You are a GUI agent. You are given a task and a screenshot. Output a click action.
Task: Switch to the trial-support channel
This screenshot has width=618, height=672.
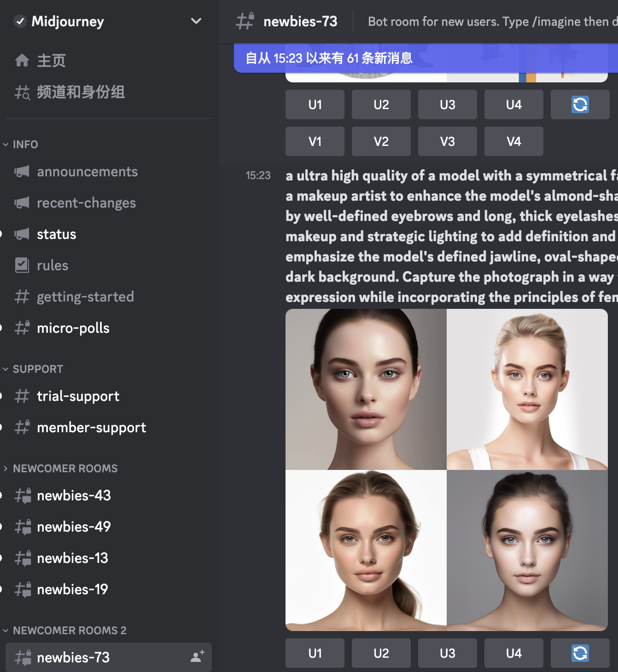point(78,396)
